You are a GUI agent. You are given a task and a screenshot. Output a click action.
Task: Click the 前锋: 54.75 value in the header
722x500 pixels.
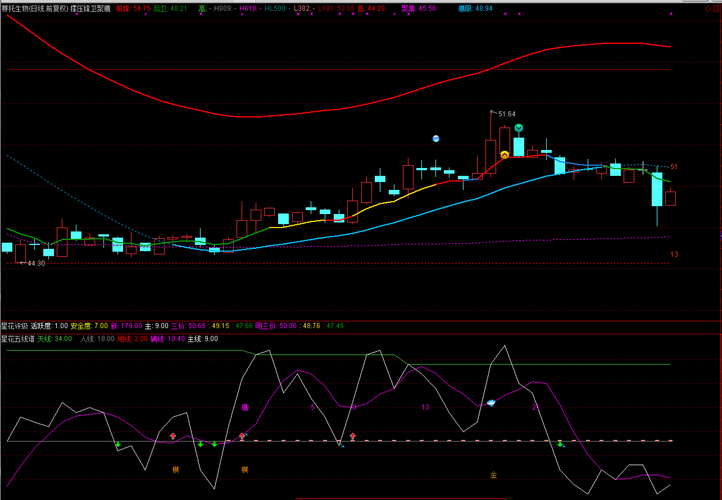(133, 9)
